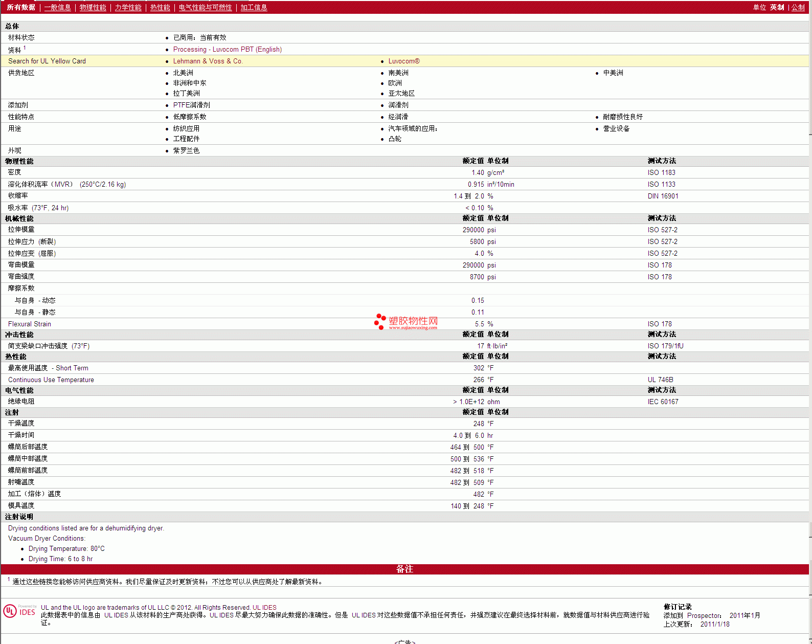This screenshot has width=812, height=644.
Task: Click the UL 746B test method link
Action: 660,380
